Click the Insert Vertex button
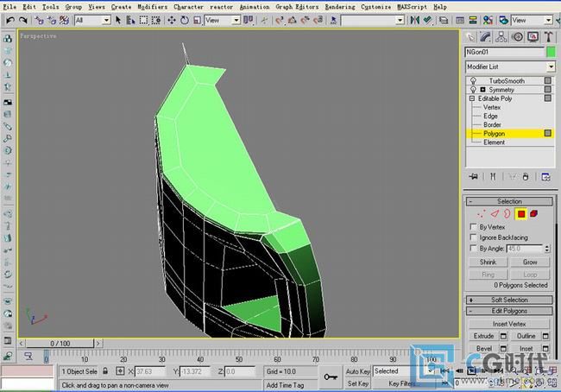Viewport: 561px width, 392px height. pos(509,324)
